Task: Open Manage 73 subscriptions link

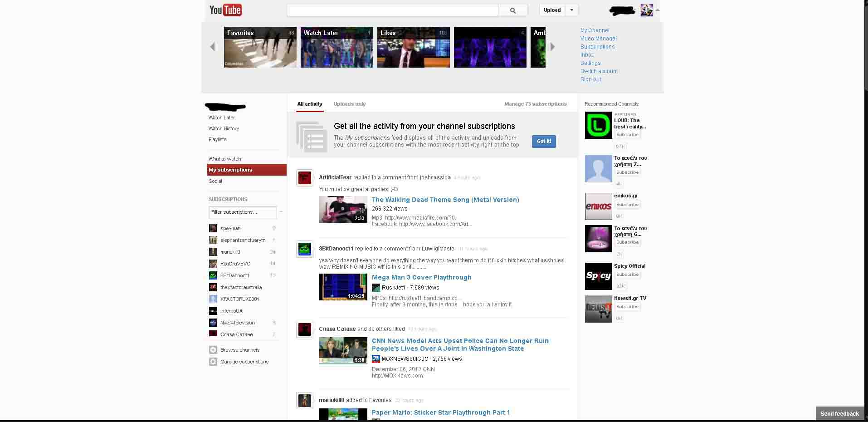Action: (x=536, y=104)
